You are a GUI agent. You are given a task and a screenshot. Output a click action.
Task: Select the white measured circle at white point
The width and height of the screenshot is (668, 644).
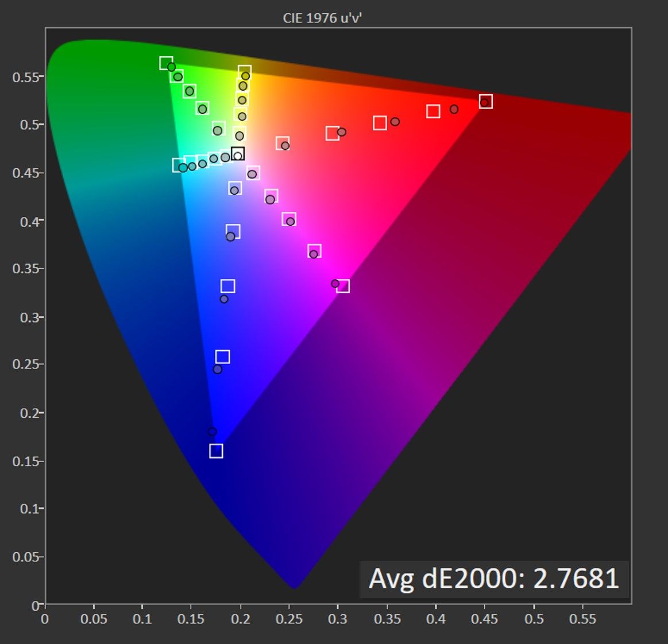[x=238, y=156]
